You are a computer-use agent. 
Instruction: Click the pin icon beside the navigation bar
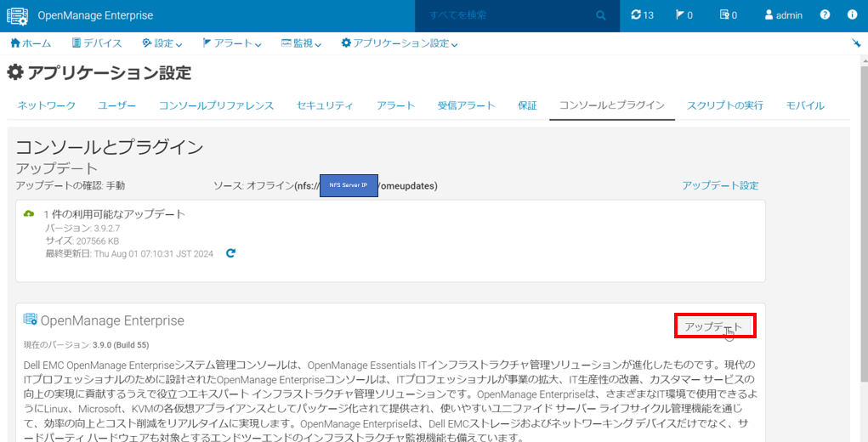pos(856,43)
